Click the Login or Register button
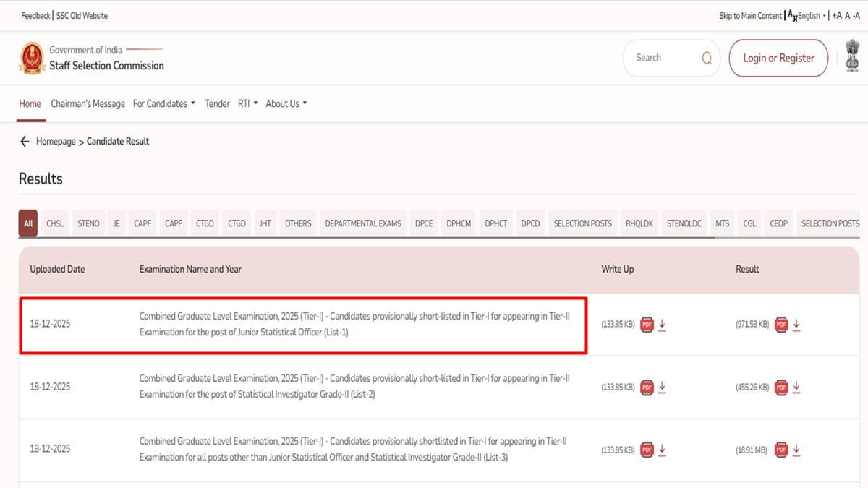The width and height of the screenshot is (868, 488). pyautogui.click(x=778, y=58)
